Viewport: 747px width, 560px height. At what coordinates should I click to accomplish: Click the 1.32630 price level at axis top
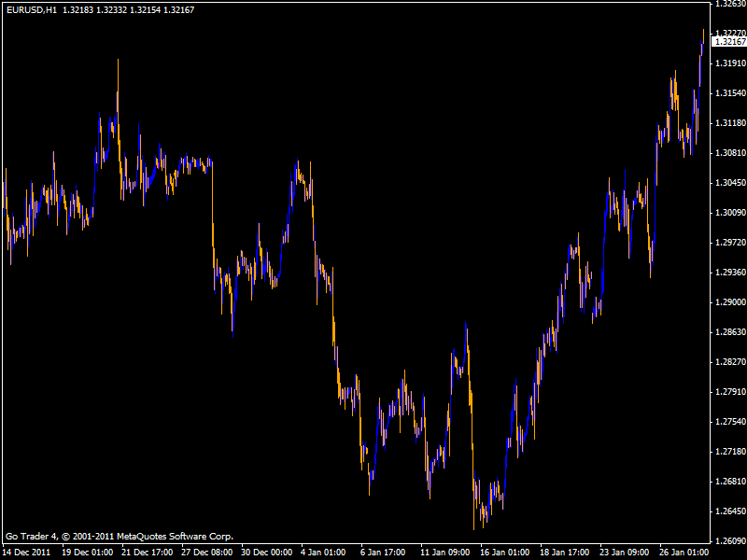[x=731, y=4]
